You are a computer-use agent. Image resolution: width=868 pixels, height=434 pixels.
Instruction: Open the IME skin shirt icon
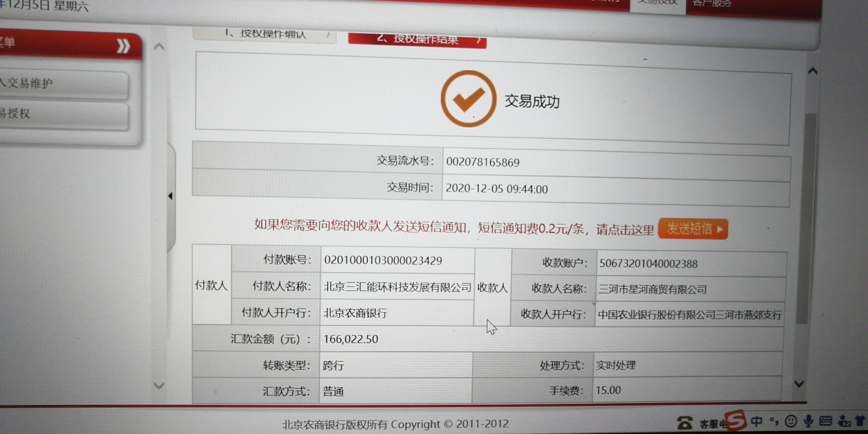[x=860, y=421]
